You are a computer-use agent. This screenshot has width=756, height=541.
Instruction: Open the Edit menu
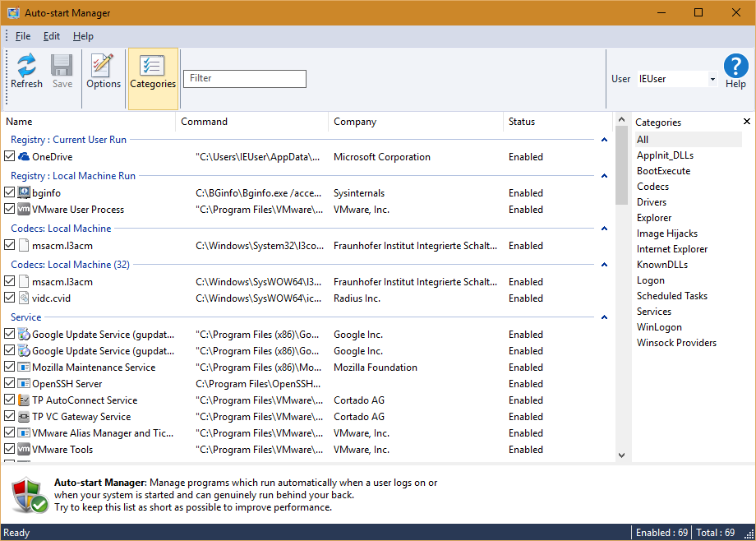pos(52,36)
